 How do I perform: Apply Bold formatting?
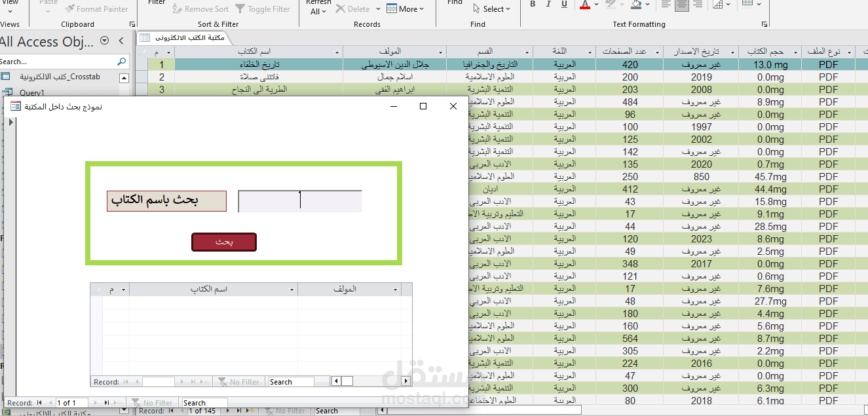click(533, 5)
